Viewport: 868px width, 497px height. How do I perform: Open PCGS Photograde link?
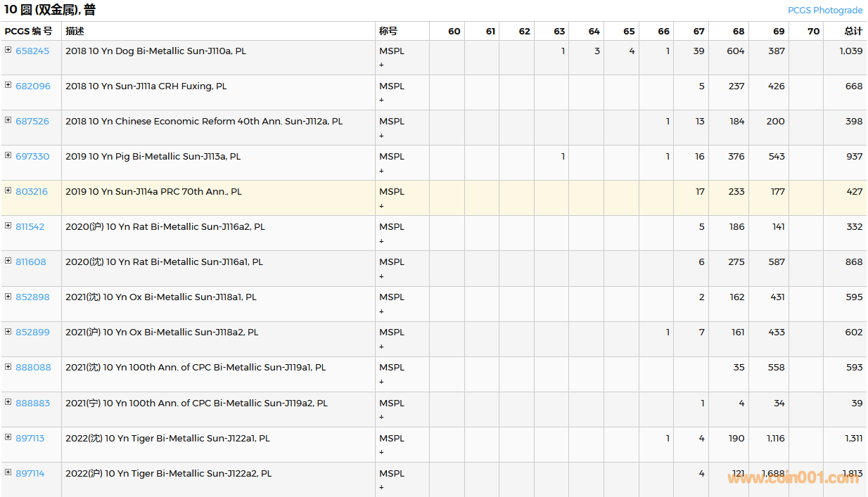point(824,11)
